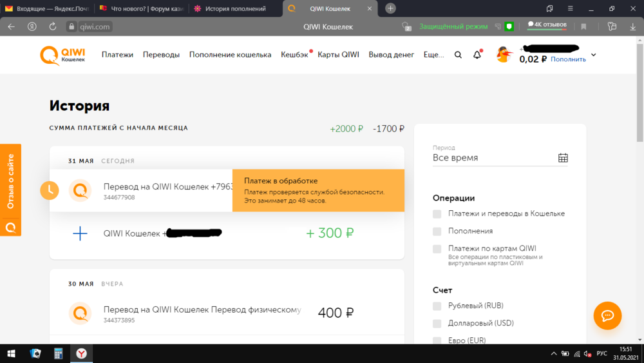Image resolution: width=644 pixels, height=363 pixels.
Task: Open the Переводы menu
Action: tap(161, 55)
